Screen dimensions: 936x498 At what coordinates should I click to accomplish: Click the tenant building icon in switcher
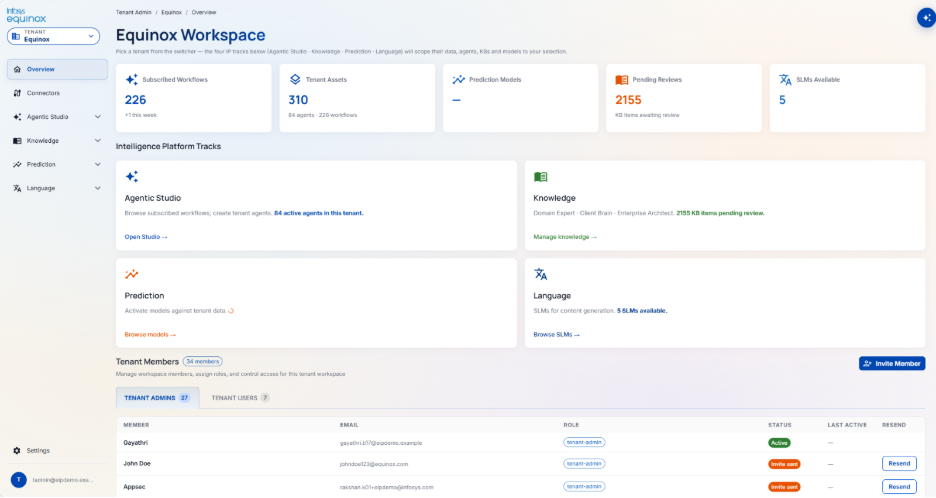16,36
